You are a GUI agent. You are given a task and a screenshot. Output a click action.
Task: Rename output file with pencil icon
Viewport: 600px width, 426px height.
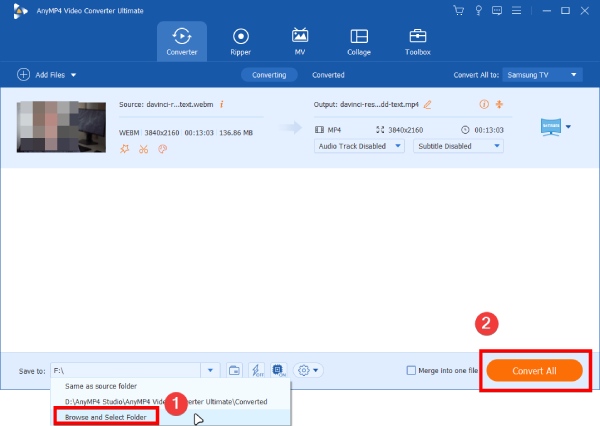pyautogui.click(x=428, y=104)
